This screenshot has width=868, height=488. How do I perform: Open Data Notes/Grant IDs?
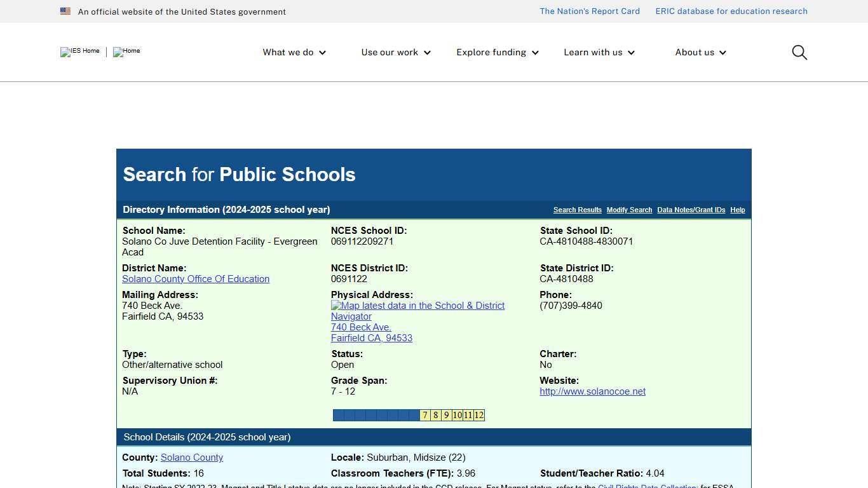[x=691, y=210]
